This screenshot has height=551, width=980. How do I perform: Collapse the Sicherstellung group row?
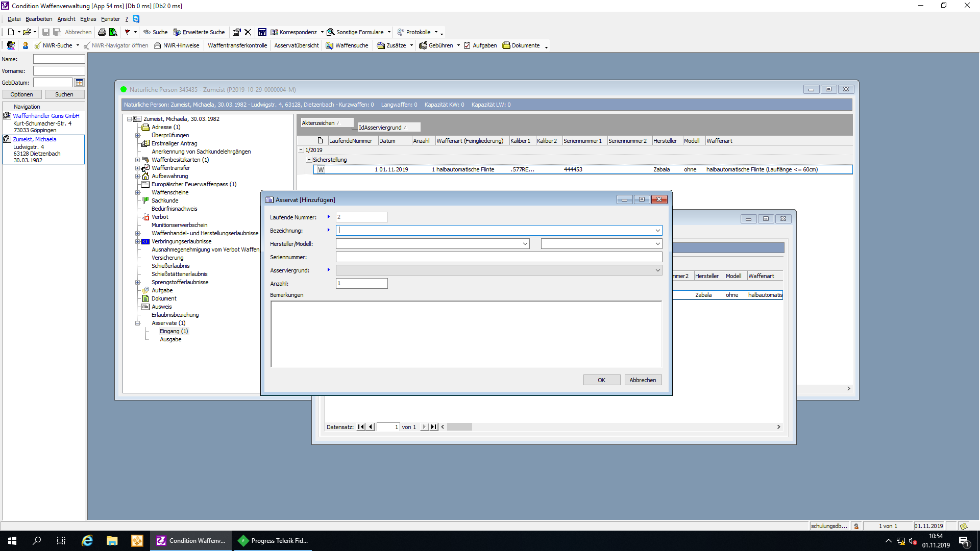coord(309,160)
